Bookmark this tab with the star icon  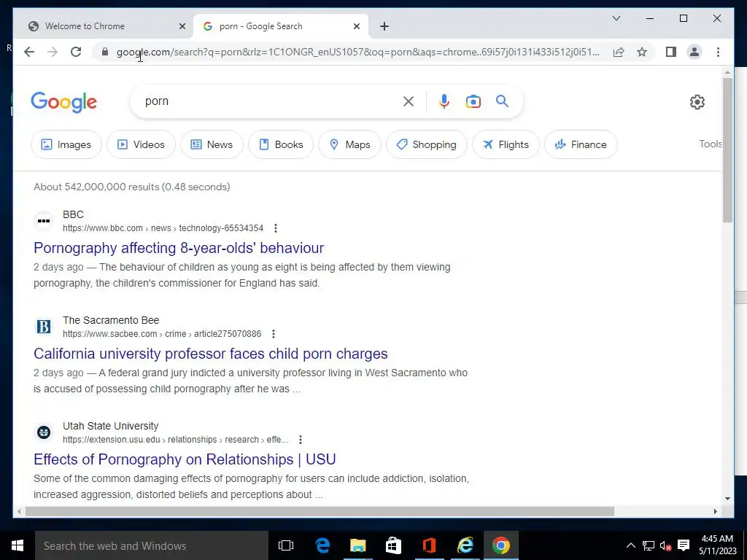642,52
